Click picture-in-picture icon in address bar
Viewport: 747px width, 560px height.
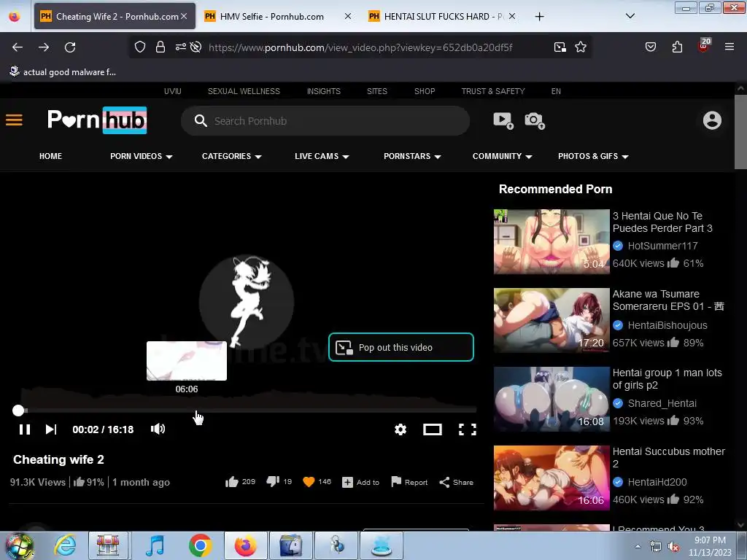[x=560, y=47]
